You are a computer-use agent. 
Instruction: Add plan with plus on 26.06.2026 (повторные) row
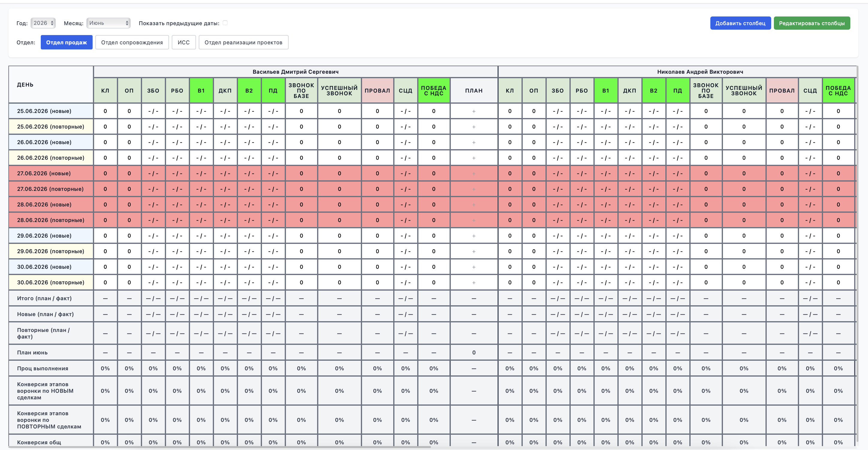click(474, 158)
